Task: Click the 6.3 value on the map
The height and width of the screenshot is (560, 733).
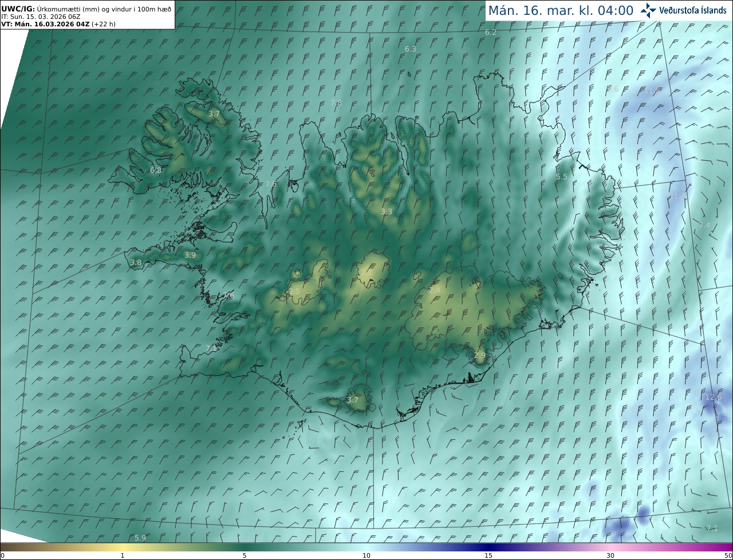Action: click(411, 49)
